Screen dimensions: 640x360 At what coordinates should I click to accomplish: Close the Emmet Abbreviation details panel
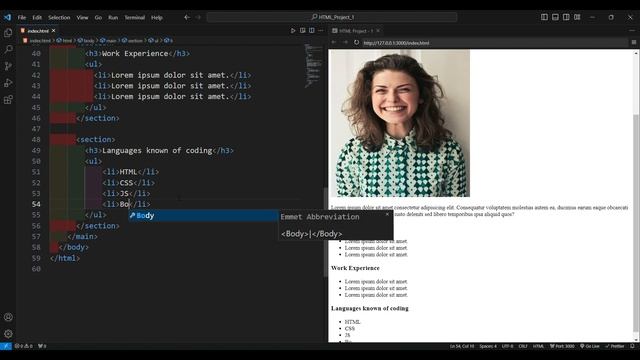point(387,214)
